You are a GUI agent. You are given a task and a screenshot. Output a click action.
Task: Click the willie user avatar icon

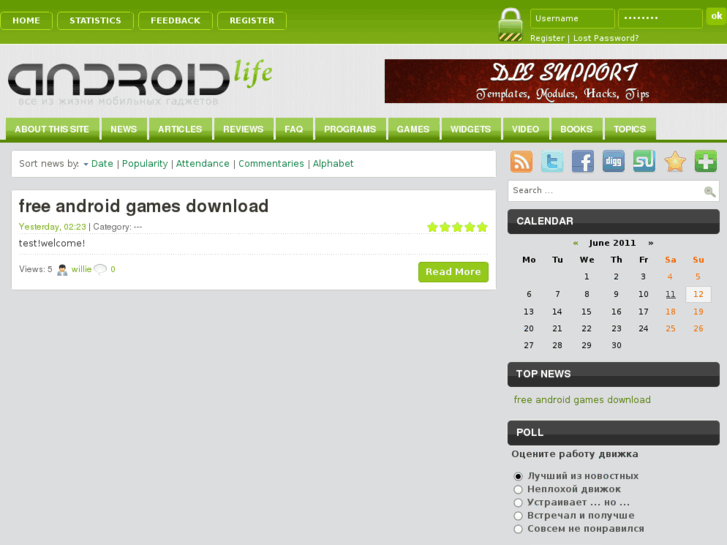pyautogui.click(x=62, y=269)
